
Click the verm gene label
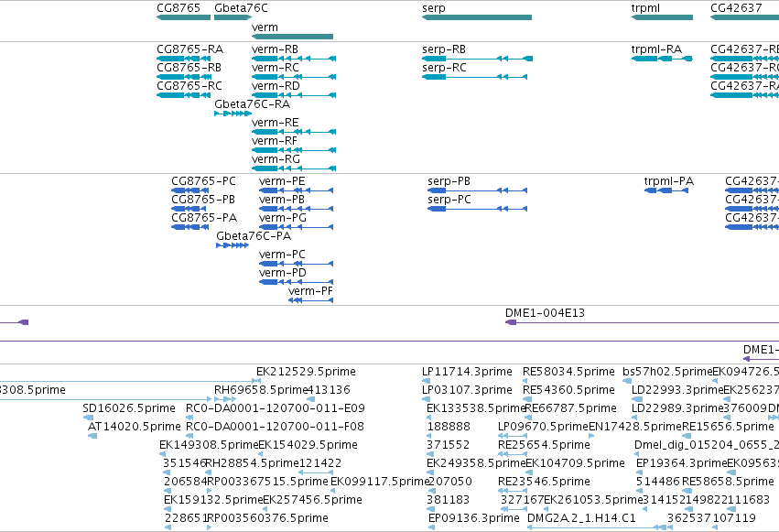tap(265, 27)
